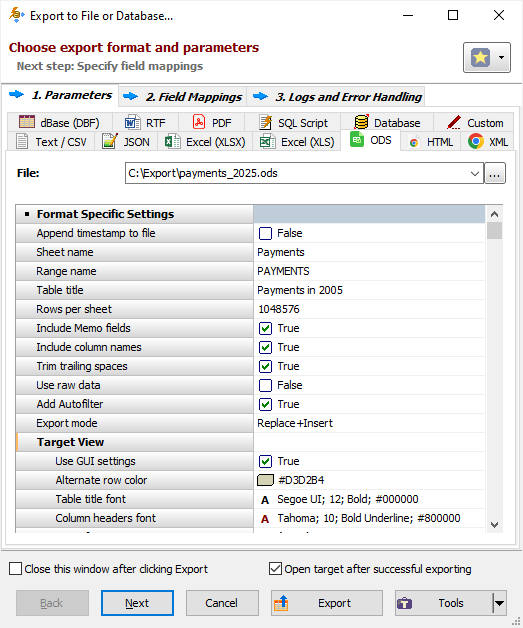Toggle the Add Autofilter checkbox

(x=265, y=405)
